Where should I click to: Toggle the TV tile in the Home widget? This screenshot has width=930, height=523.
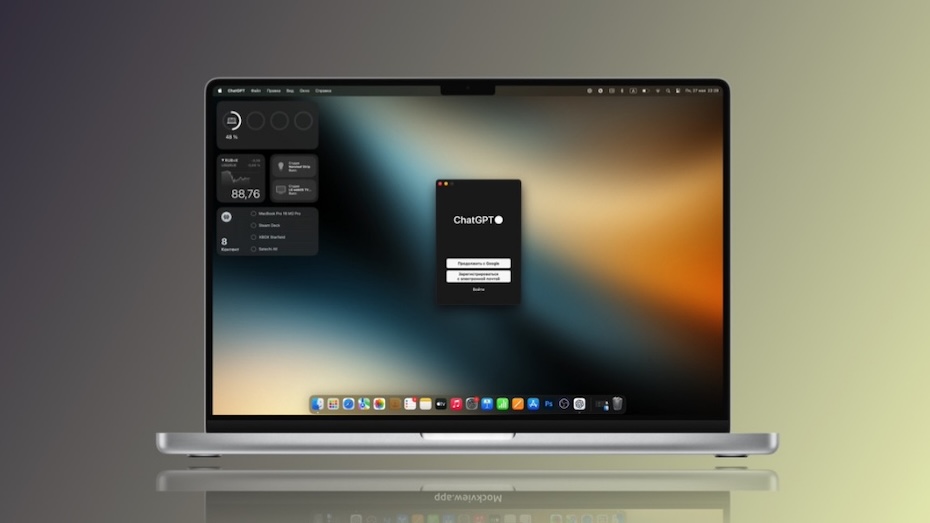point(294,190)
